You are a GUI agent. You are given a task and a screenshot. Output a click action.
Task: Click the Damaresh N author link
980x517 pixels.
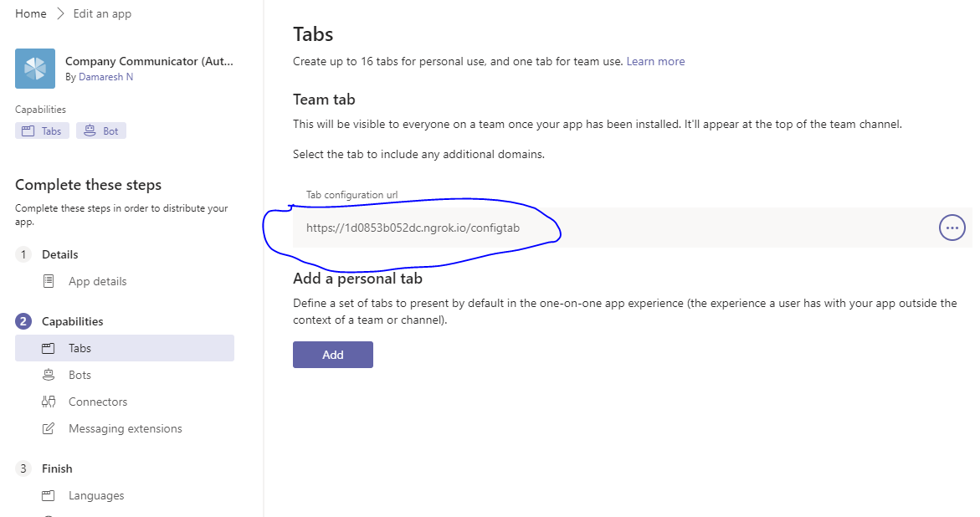click(105, 76)
